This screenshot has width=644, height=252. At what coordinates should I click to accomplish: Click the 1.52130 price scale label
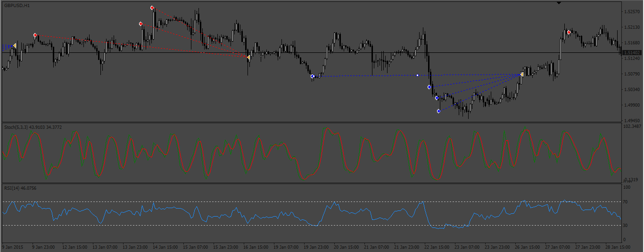click(x=631, y=27)
